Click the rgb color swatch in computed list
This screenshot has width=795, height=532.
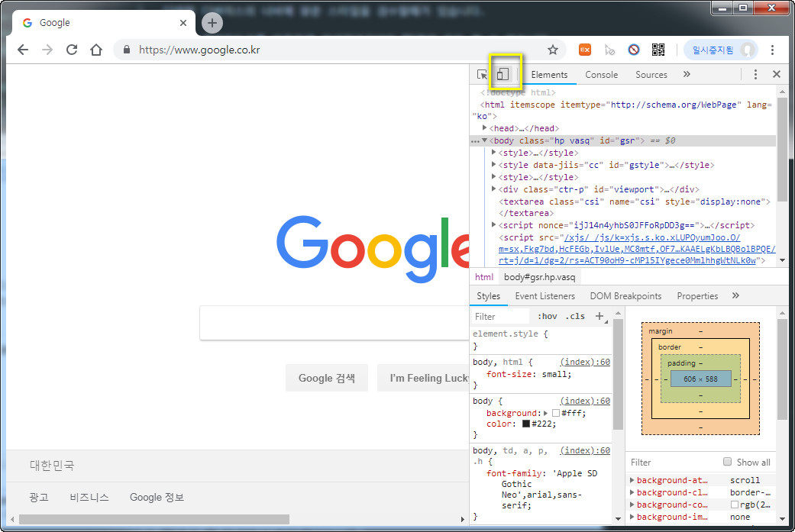pos(734,504)
